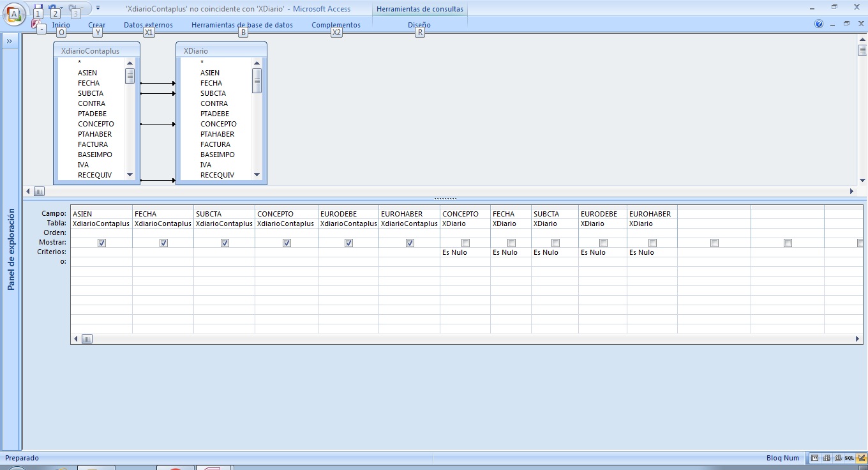The image size is (868, 470).
Task: Click design grid horizontal scrollbar thumb
Action: tap(87, 338)
